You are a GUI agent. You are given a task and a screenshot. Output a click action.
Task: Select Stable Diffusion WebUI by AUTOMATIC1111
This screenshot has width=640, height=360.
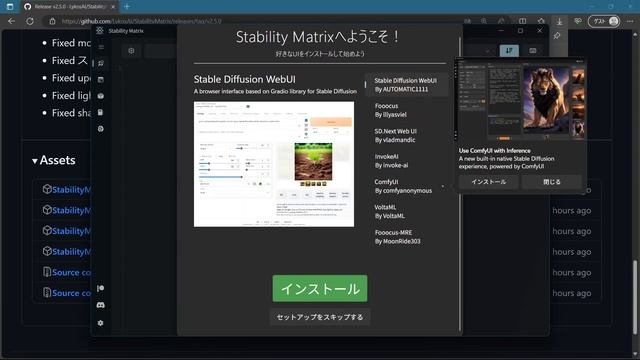click(406, 85)
